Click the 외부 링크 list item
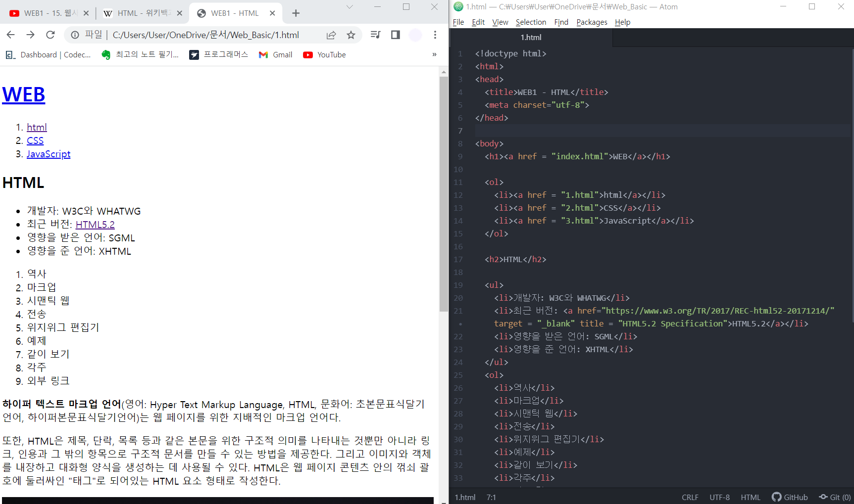Screen dimensions: 854x504 48,380
